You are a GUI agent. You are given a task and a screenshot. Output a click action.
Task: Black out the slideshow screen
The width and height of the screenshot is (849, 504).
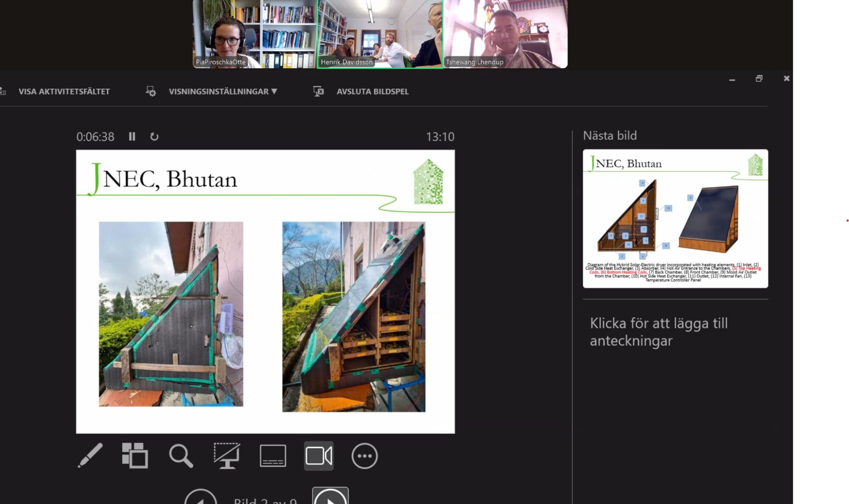pos(227,456)
